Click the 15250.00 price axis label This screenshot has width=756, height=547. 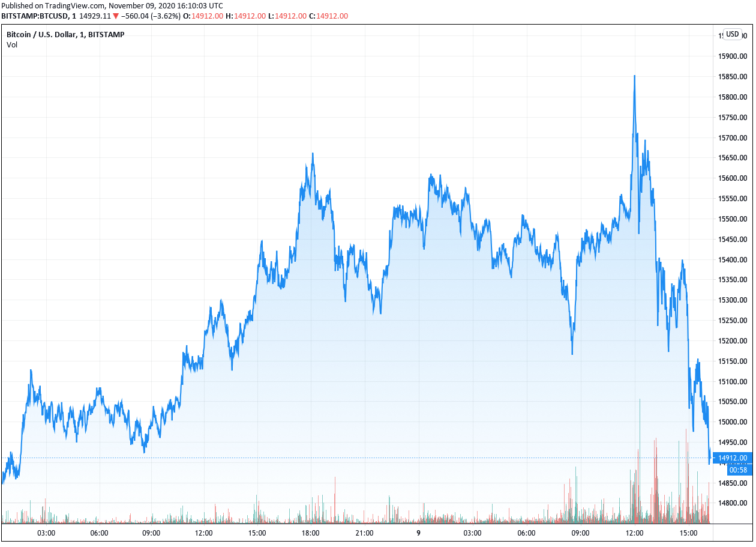[733, 321]
